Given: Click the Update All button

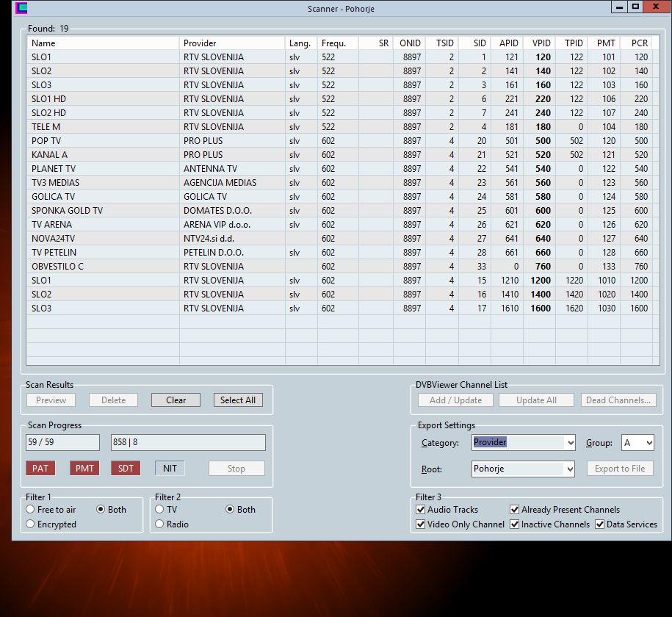Looking at the screenshot, I should (536, 400).
